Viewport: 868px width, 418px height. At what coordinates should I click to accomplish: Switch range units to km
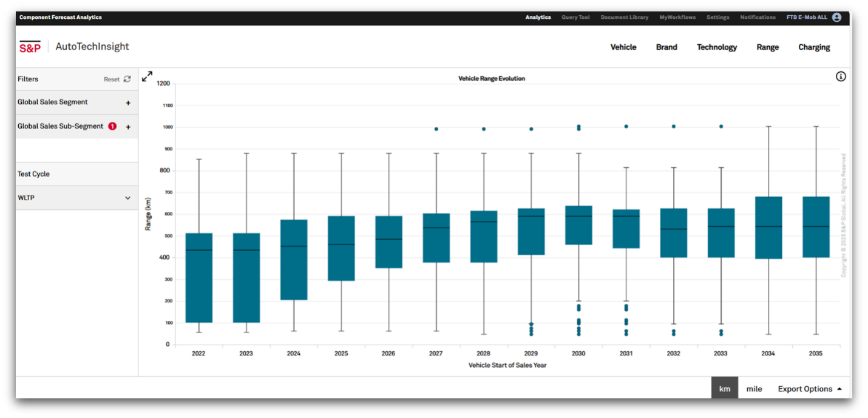(x=725, y=389)
